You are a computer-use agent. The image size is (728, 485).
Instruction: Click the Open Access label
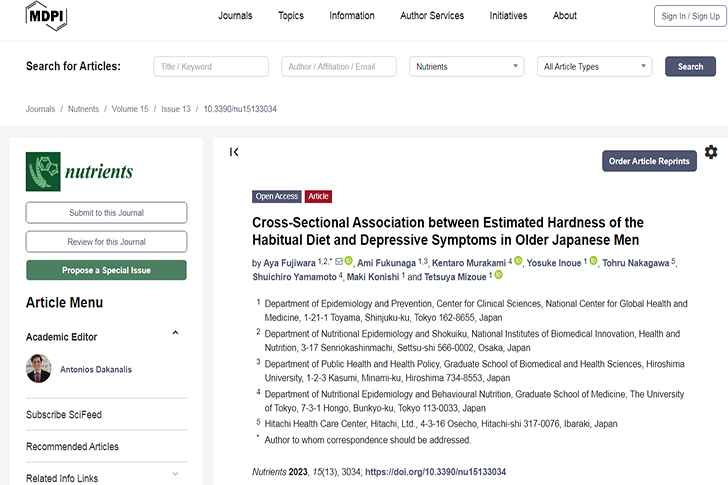click(277, 196)
